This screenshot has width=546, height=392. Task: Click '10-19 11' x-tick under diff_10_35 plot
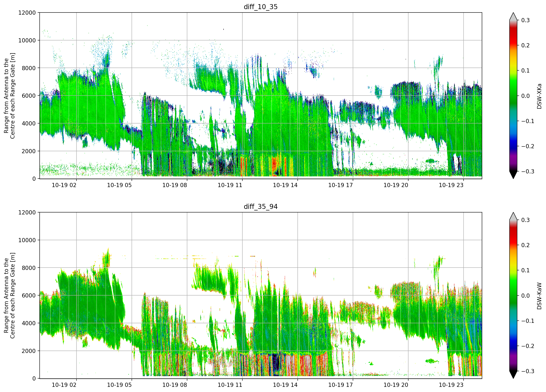click(230, 185)
